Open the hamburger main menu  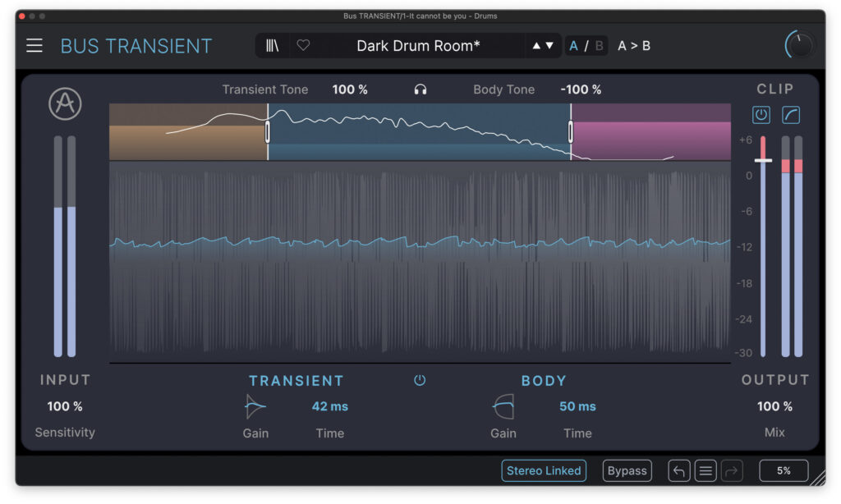[x=34, y=46]
